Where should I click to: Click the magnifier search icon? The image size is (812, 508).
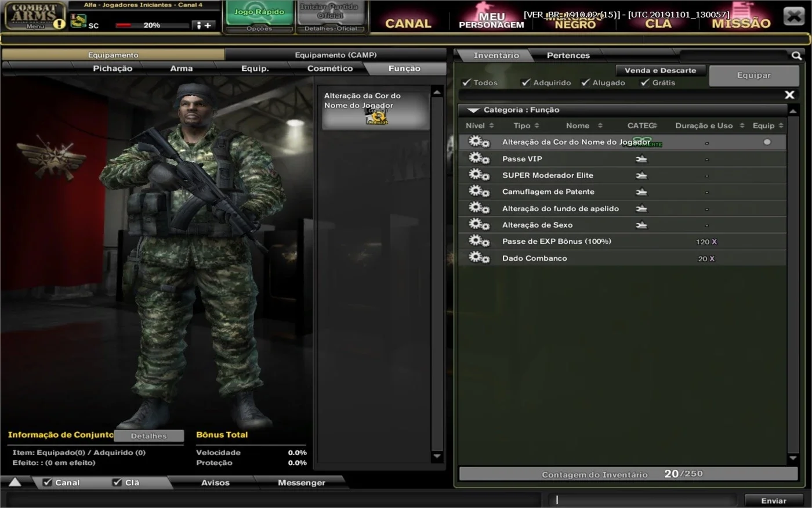796,56
